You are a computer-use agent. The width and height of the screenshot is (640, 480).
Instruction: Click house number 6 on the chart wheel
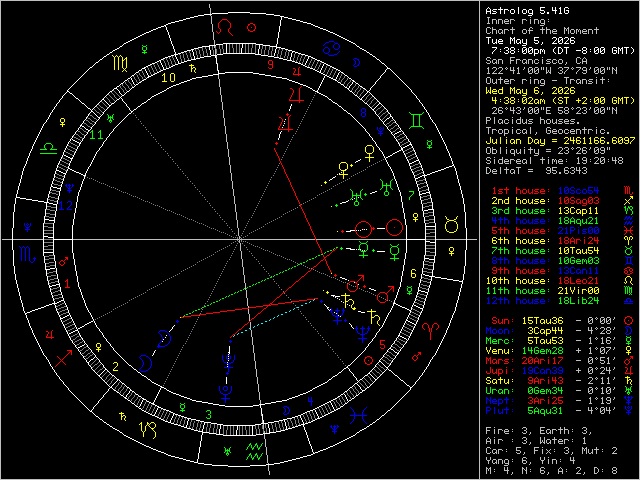point(413,274)
